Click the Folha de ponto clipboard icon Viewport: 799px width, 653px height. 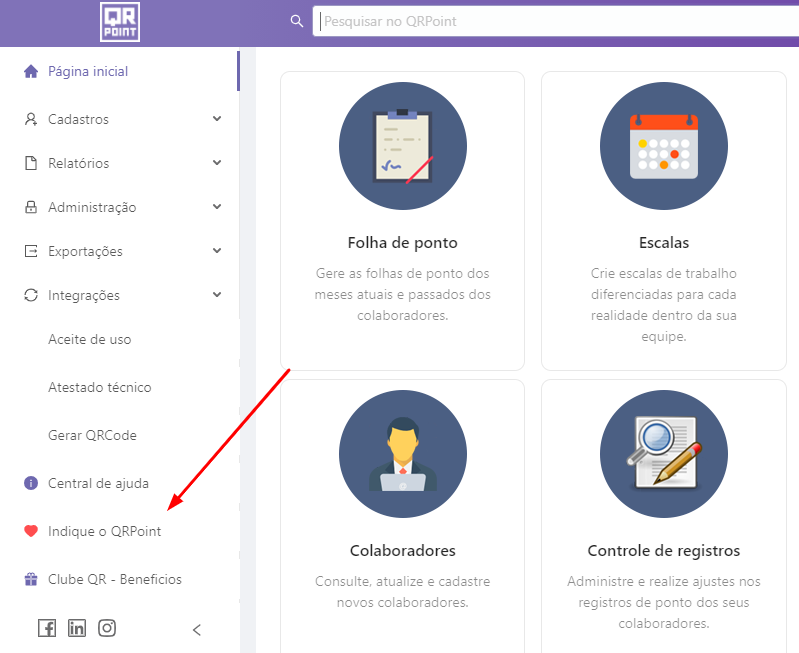tap(402, 145)
